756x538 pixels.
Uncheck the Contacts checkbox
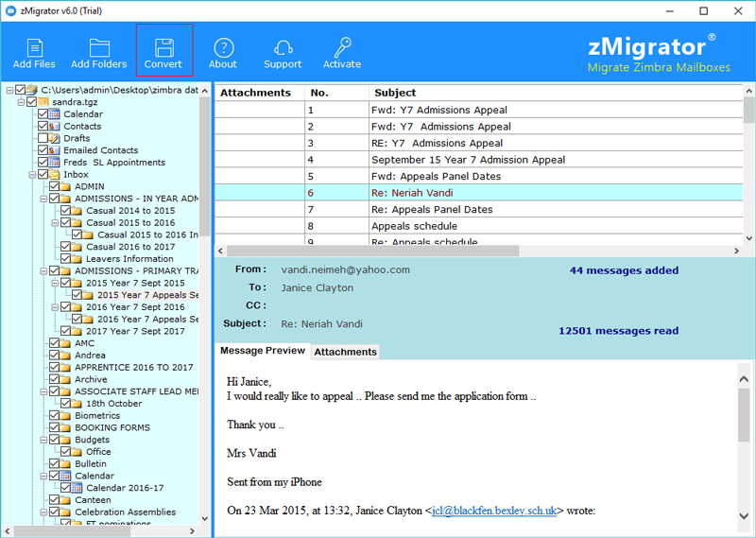(43, 126)
